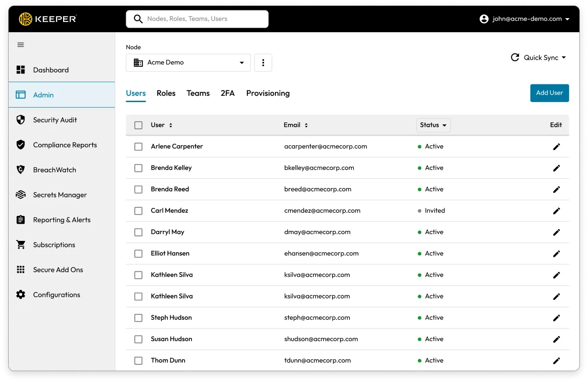Tick the checkbox beside Brenda Reed

click(x=138, y=189)
